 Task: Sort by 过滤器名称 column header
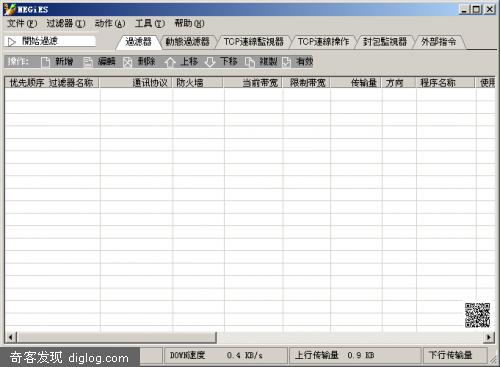click(x=71, y=82)
